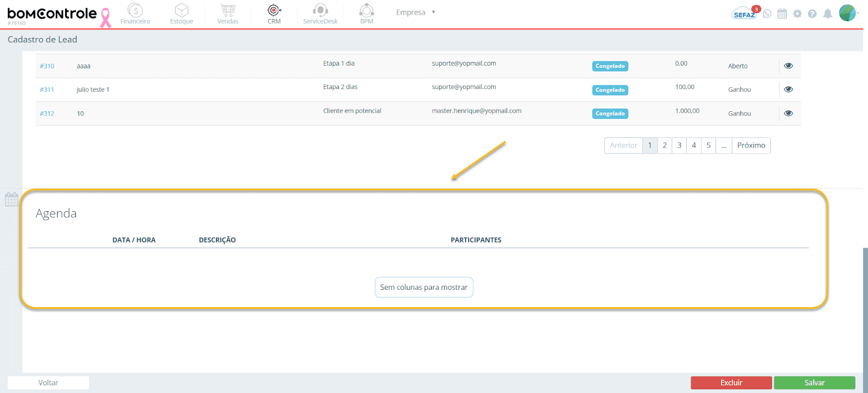Screen dimensions: 868x393
Task: View details of lead #311 with eye icon
Action: [x=788, y=90]
